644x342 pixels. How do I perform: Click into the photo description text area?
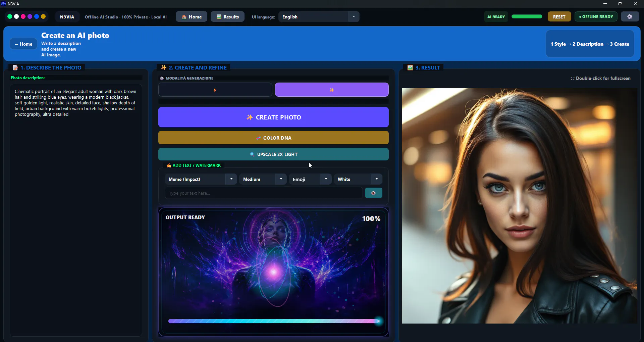point(76,210)
